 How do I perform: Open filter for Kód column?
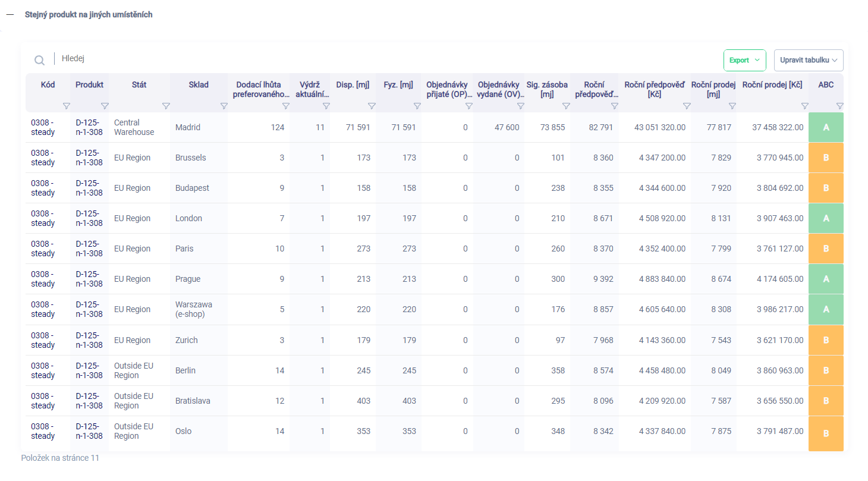point(66,106)
